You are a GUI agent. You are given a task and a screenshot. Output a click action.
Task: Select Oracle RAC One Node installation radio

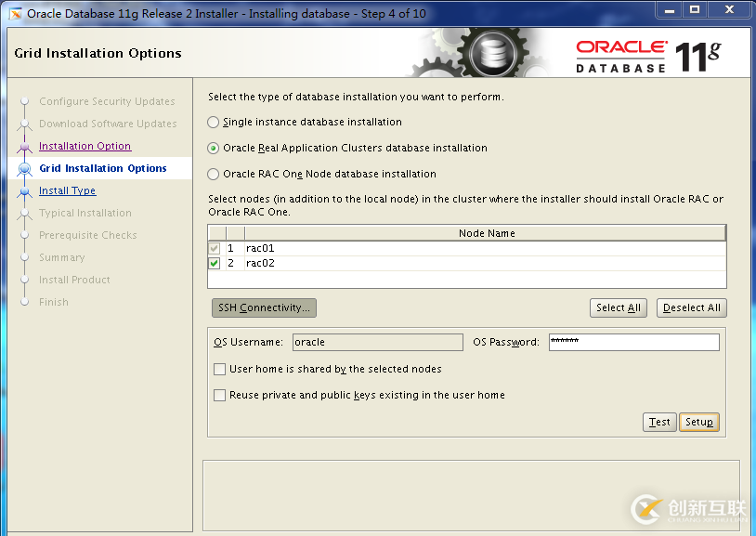click(x=213, y=174)
